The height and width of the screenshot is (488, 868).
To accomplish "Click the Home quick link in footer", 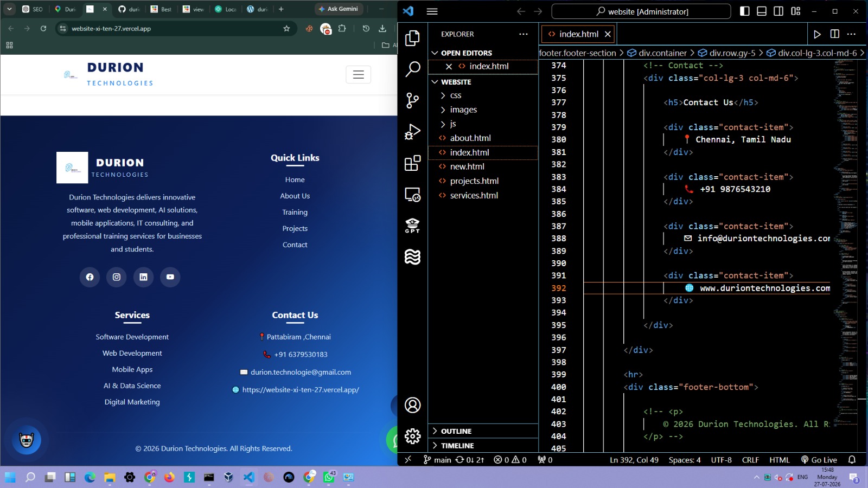I will click(295, 180).
